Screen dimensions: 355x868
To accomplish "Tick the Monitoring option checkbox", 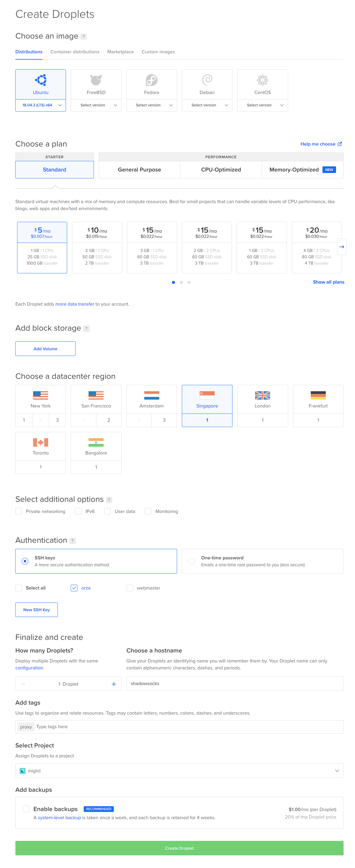I will (x=148, y=511).
